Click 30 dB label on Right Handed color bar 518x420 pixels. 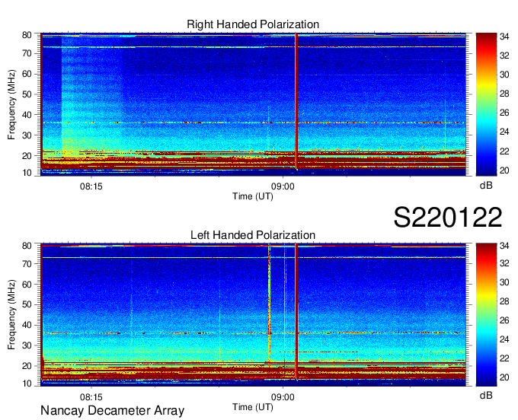pos(504,75)
